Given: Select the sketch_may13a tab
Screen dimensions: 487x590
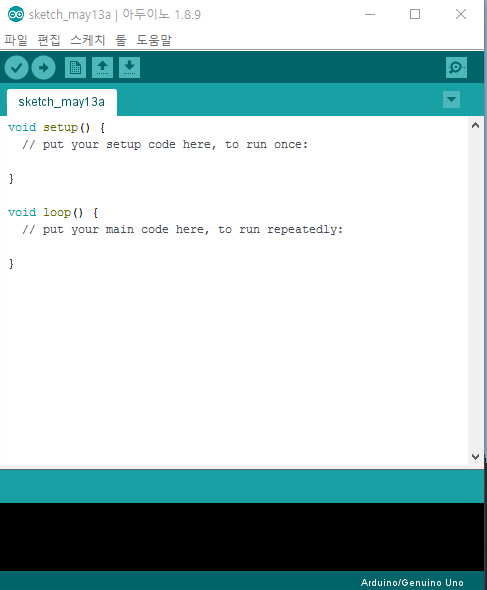Looking at the screenshot, I should coord(62,102).
